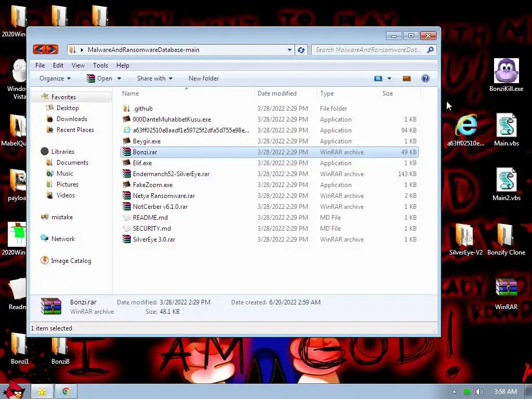The width and height of the screenshot is (532, 399).
Task: Select the Elif.exe file icon
Action: pos(127,163)
